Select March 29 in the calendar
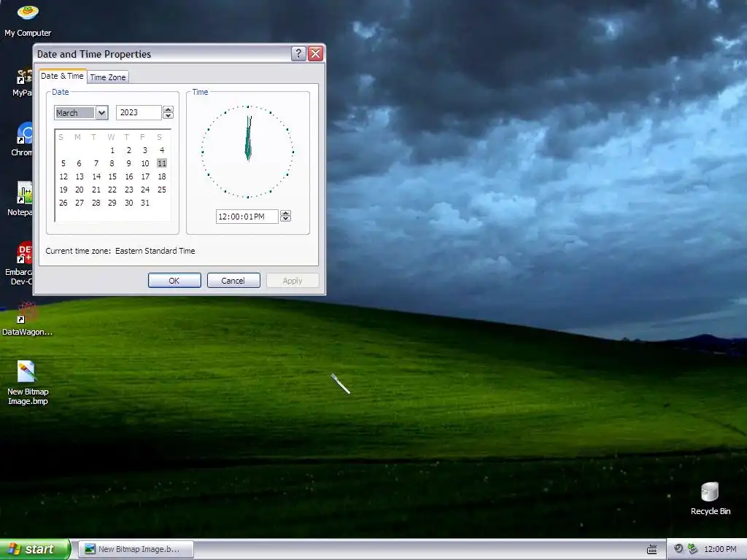The height and width of the screenshot is (560, 747). click(112, 203)
